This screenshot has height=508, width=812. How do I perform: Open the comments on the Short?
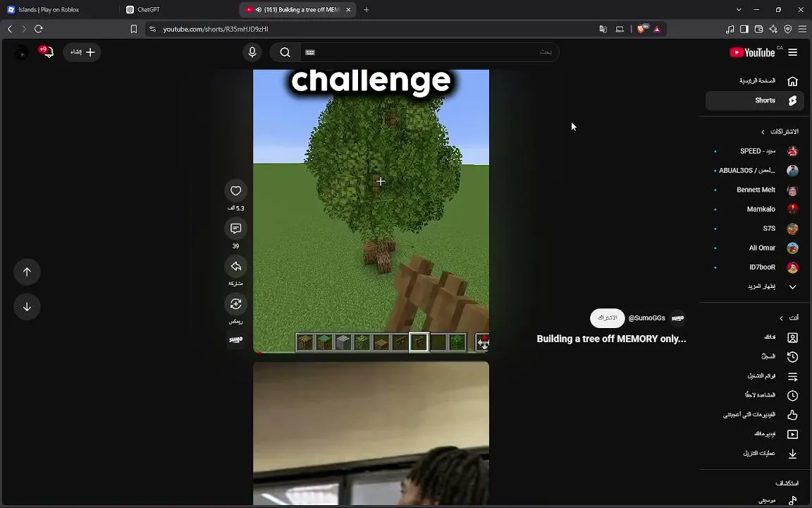click(x=235, y=229)
